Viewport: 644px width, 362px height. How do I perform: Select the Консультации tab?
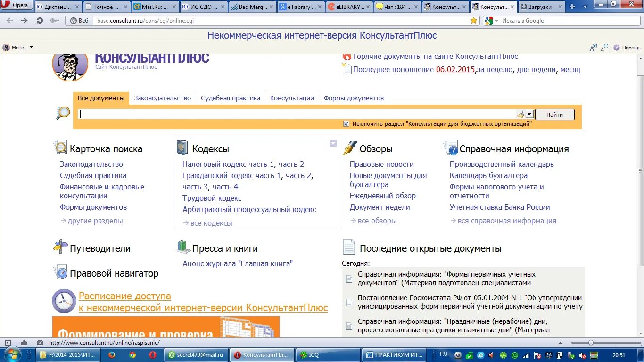point(292,98)
